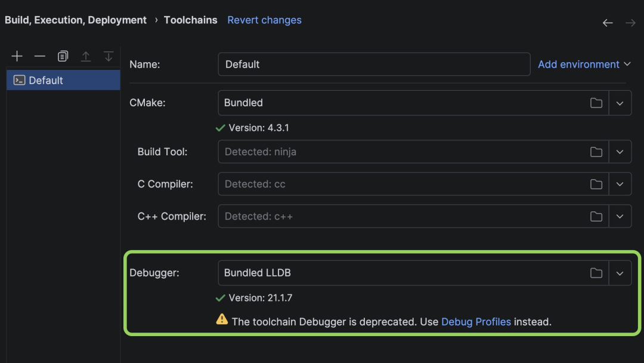
Task: Browse for Debugger folder icon
Action: click(596, 273)
